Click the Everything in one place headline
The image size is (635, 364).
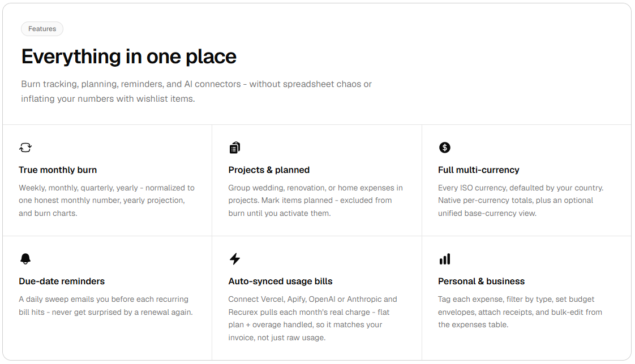pos(129,57)
